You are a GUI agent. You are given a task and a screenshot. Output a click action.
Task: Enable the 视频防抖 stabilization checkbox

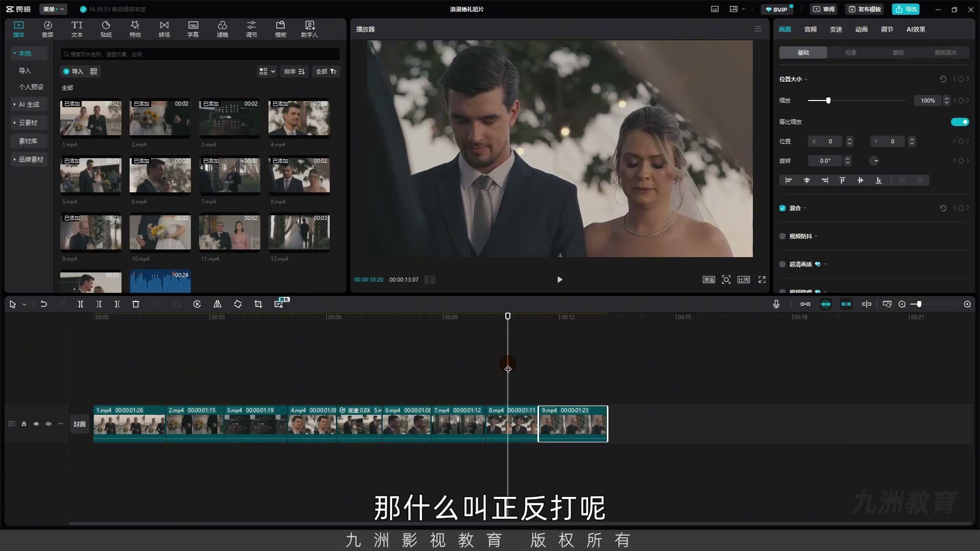pos(782,236)
